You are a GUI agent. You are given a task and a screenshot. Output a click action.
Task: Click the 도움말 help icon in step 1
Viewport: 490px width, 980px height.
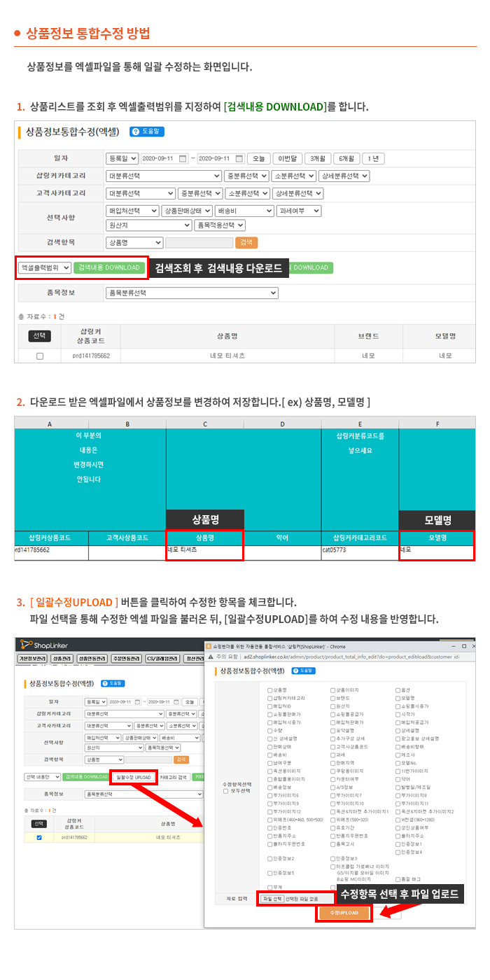146,131
